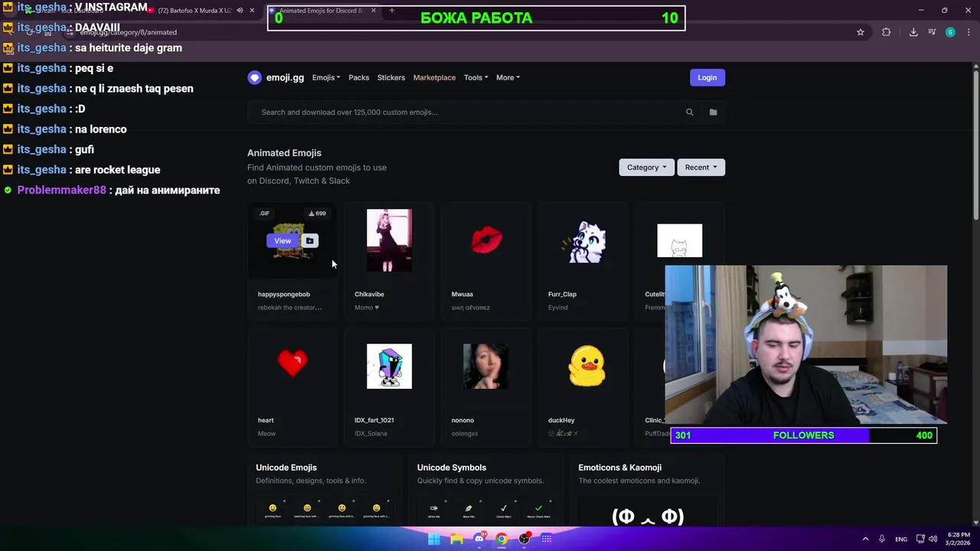
Task: Open the Recent sort dropdown
Action: click(701, 167)
